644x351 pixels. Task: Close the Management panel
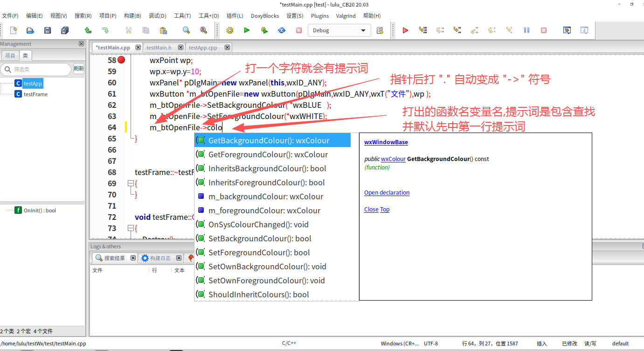[81, 44]
